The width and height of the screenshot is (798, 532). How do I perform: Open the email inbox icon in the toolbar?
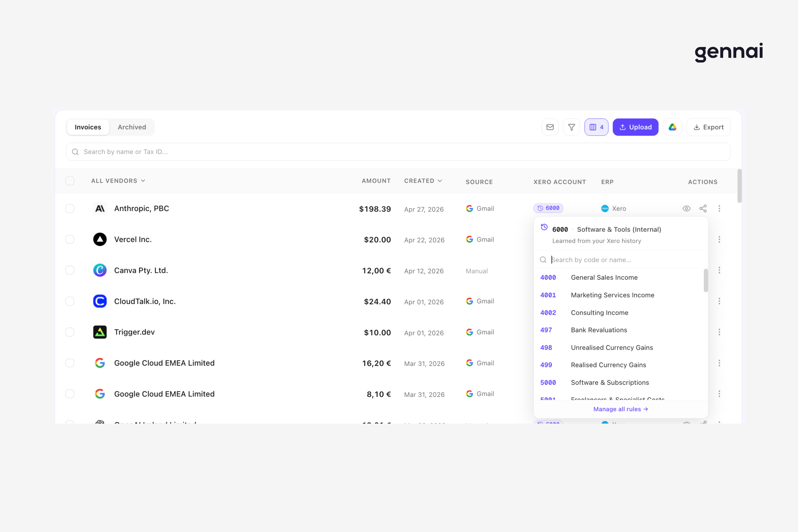pos(550,127)
